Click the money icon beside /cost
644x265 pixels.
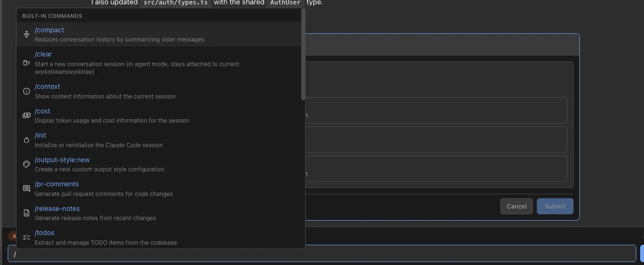pos(27,115)
